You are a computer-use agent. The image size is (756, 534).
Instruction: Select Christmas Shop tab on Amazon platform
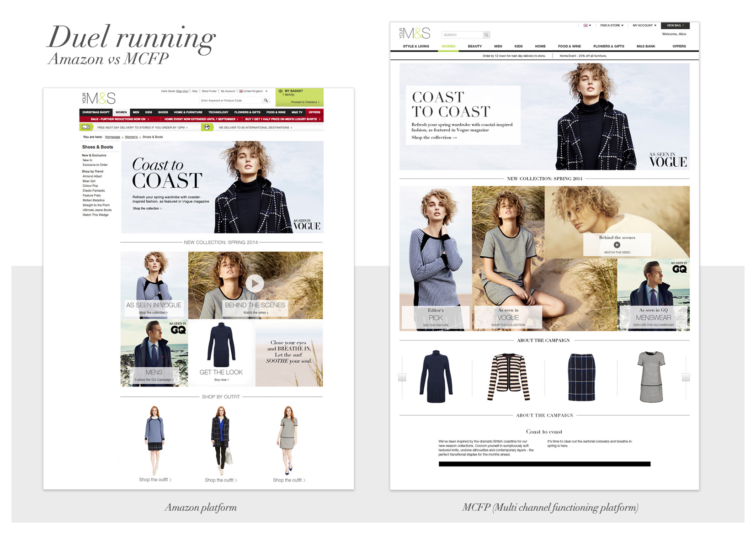(x=96, y=112)
